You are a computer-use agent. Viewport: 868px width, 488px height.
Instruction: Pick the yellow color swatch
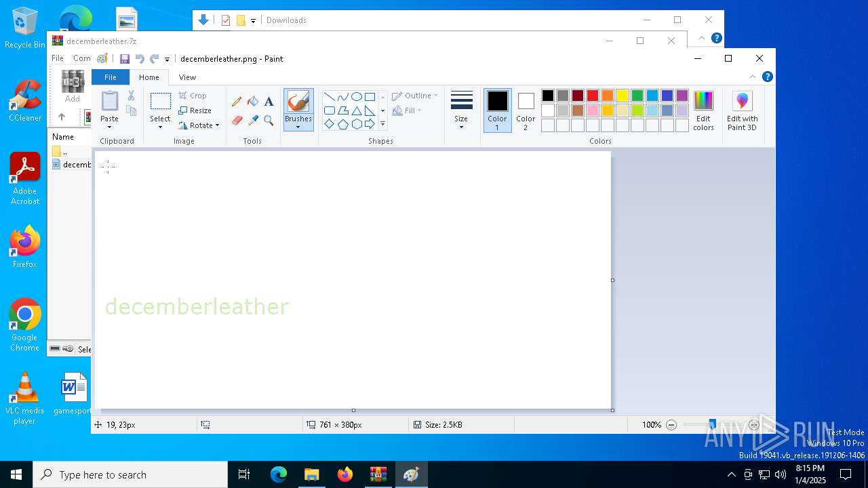pyautogui.click(x=623, y=96)
